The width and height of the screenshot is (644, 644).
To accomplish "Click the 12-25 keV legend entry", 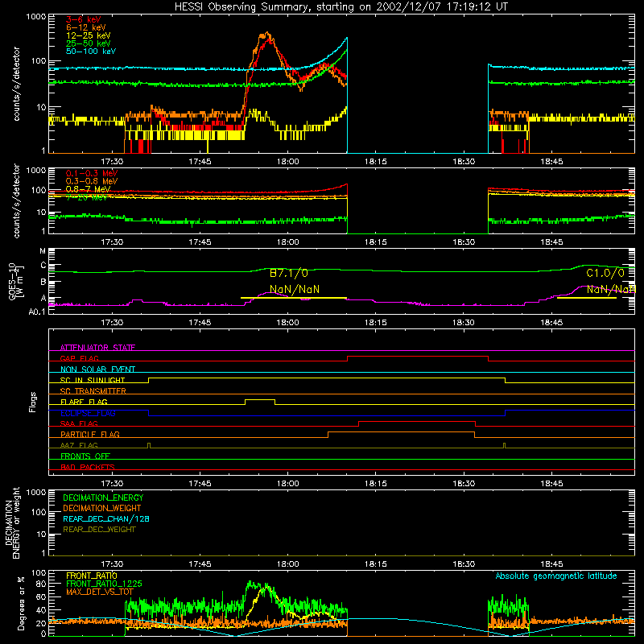I will (x=89, y=35).
